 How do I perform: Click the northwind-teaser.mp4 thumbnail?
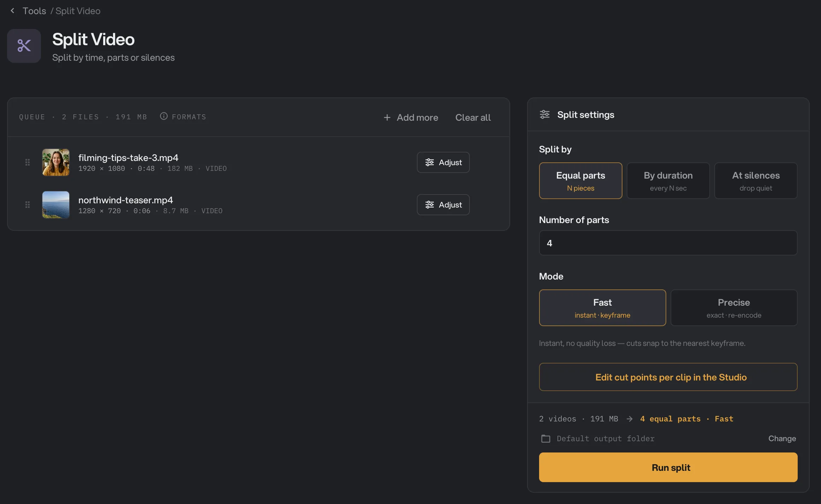point(56,205)
